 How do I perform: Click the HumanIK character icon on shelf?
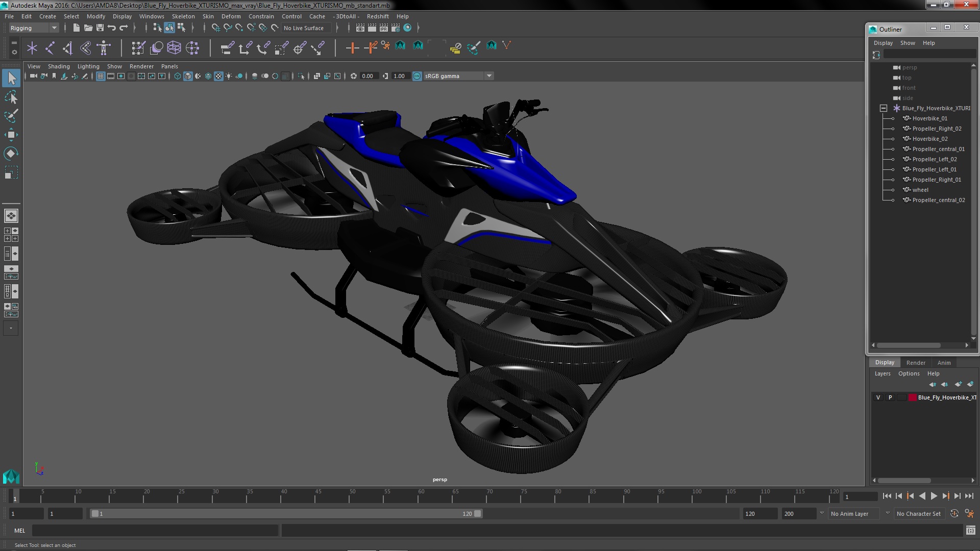(104, 48)
